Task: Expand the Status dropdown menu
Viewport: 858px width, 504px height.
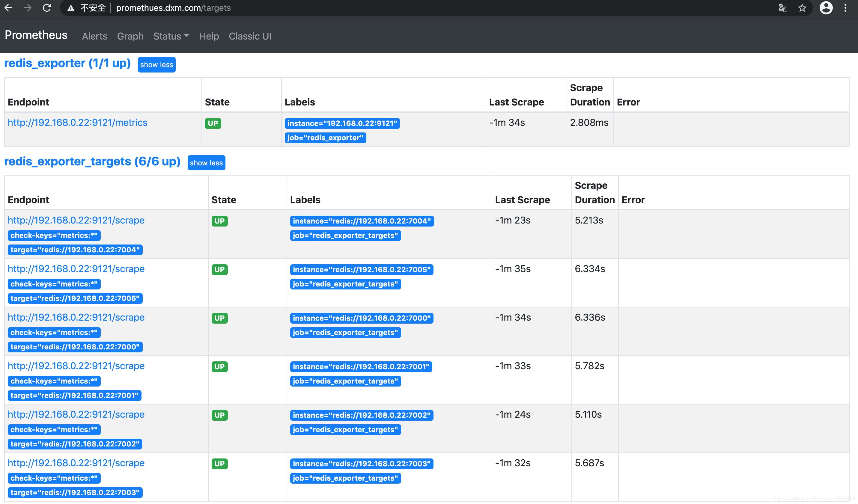Action: coord(171,36)
